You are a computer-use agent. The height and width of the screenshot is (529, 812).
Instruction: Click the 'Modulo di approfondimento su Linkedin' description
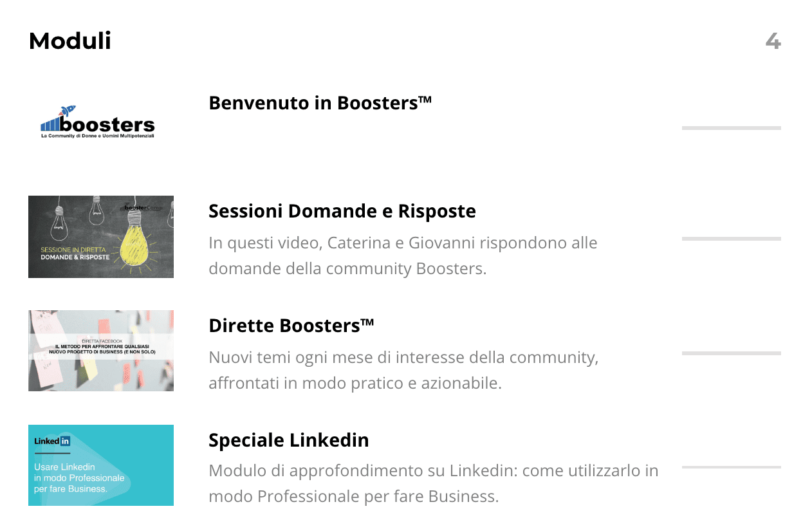tap(433, 483)
